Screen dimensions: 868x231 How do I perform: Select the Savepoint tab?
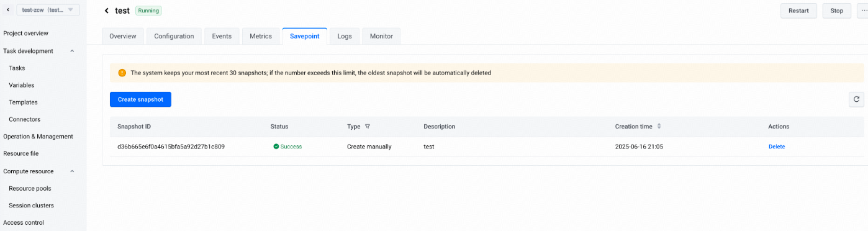tap(305, 36)
